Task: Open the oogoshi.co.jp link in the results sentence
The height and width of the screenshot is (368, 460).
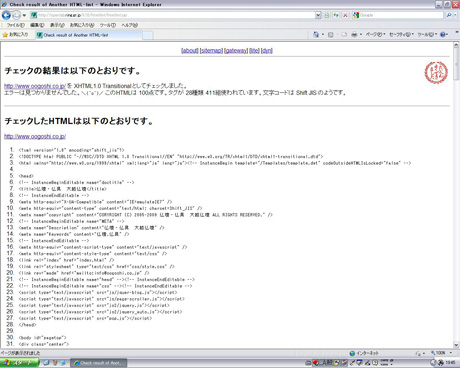Action: coord(35,86)
